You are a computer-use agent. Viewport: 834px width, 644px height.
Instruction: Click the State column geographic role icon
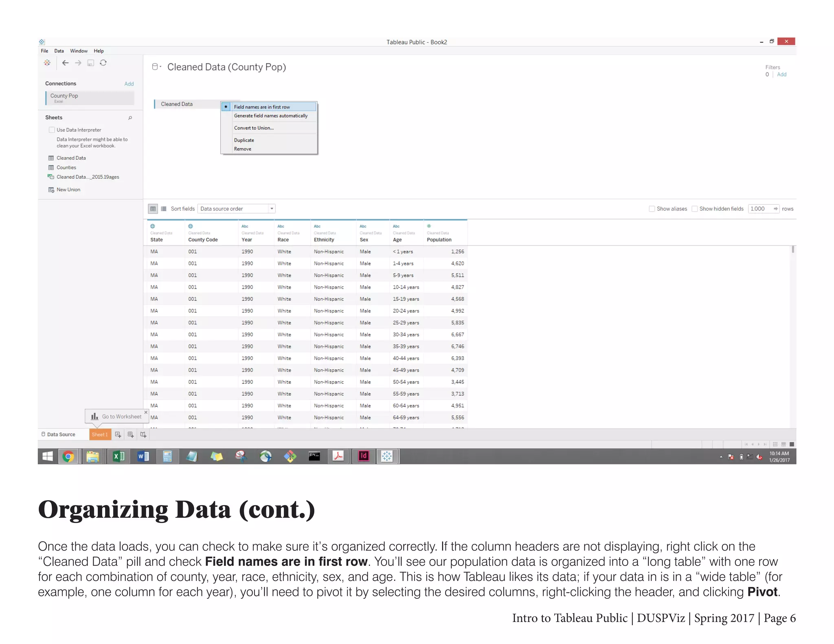click(153, 226)
